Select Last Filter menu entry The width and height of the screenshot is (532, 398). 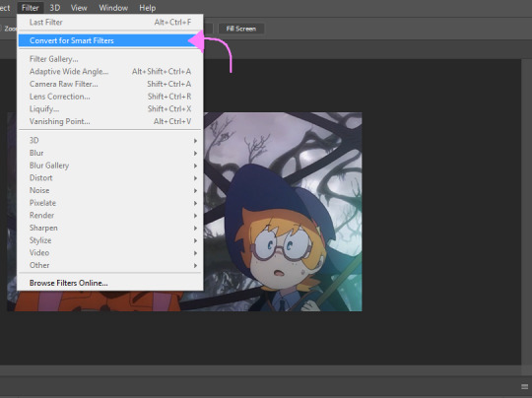(x=110, y=23)
